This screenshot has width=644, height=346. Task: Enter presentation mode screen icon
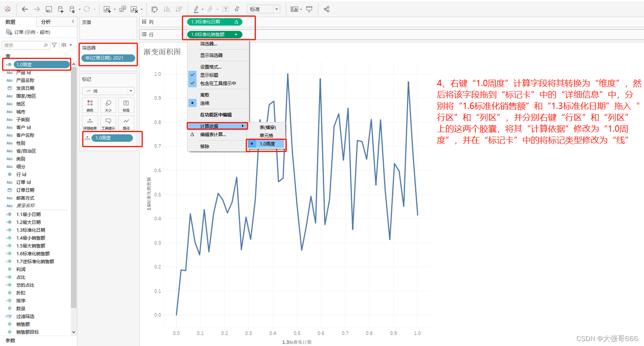[x=309, y=9]
